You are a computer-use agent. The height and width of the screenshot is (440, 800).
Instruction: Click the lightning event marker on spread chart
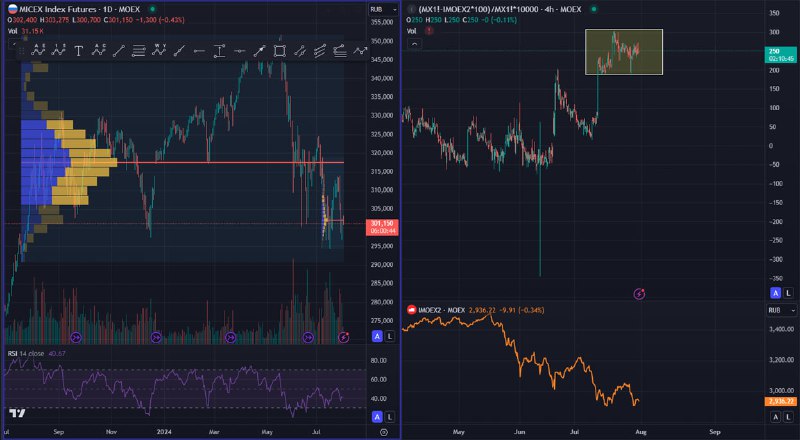pos(639,294)
